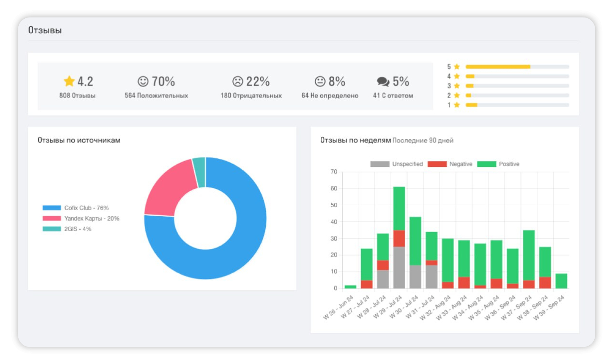Click the green segment of W 34 - Aug 24 bar

tap(480, 264)
